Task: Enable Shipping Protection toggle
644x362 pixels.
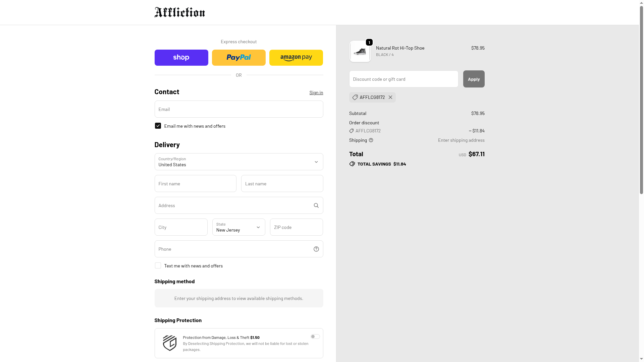Action: pyautogui.click(x=315, y=337)
